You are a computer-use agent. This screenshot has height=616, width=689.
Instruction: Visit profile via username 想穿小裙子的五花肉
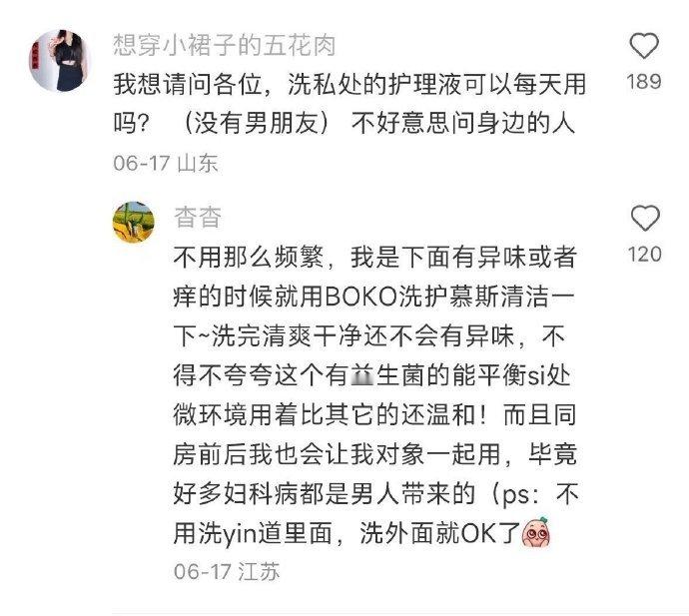pyautogui.click(x=225, y=45)
